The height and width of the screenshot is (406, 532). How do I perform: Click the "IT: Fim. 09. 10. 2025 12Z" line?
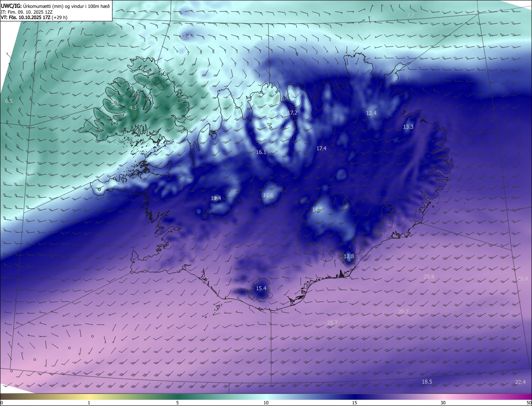[26, 12]
